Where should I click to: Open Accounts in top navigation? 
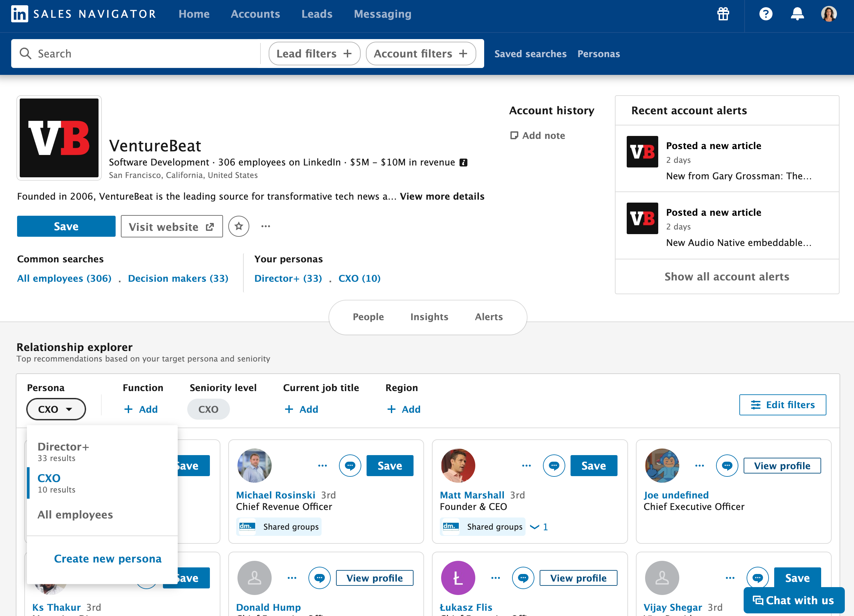(x=255, y=14)
